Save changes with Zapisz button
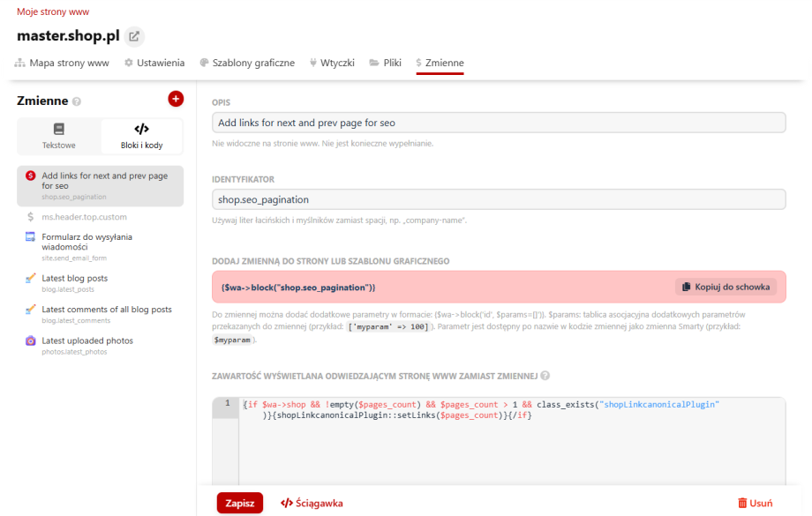The width and height of the screenshot is (812, 516). 239,503
